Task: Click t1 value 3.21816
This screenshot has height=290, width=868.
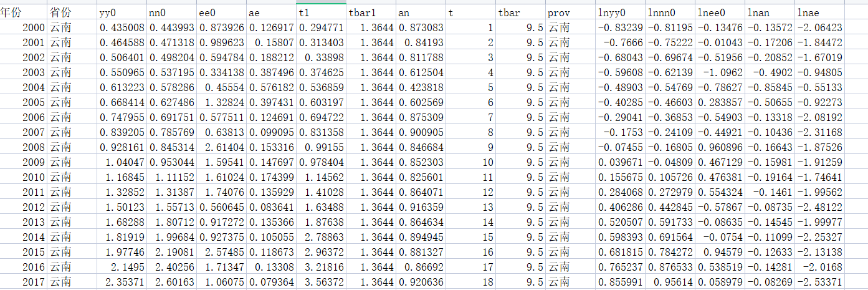Action: pos(322,267)
